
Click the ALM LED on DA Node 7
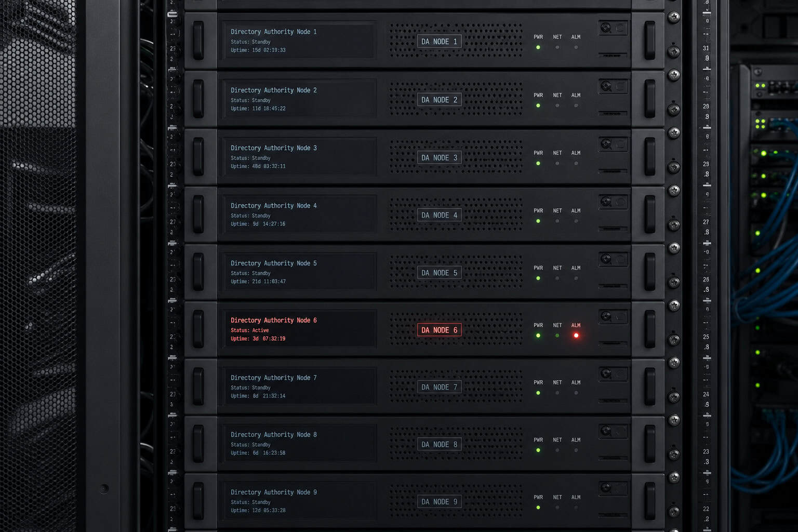tap(576, 393)
